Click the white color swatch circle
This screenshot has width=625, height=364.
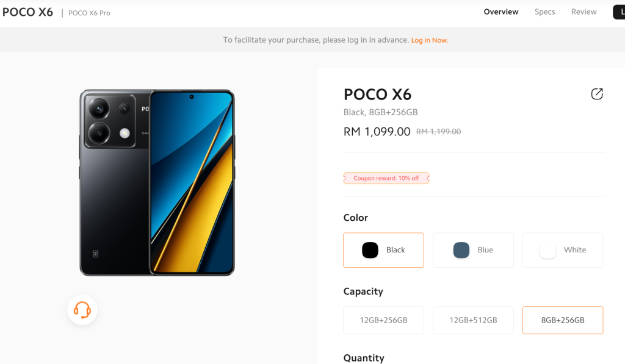point(547,250)
